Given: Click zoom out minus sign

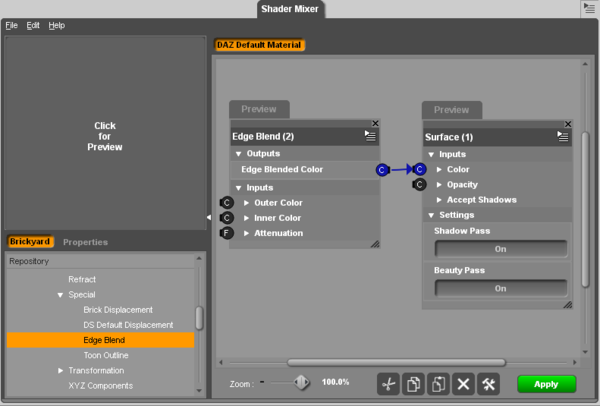Looking at the screenshot, I should tap(262, 382).
